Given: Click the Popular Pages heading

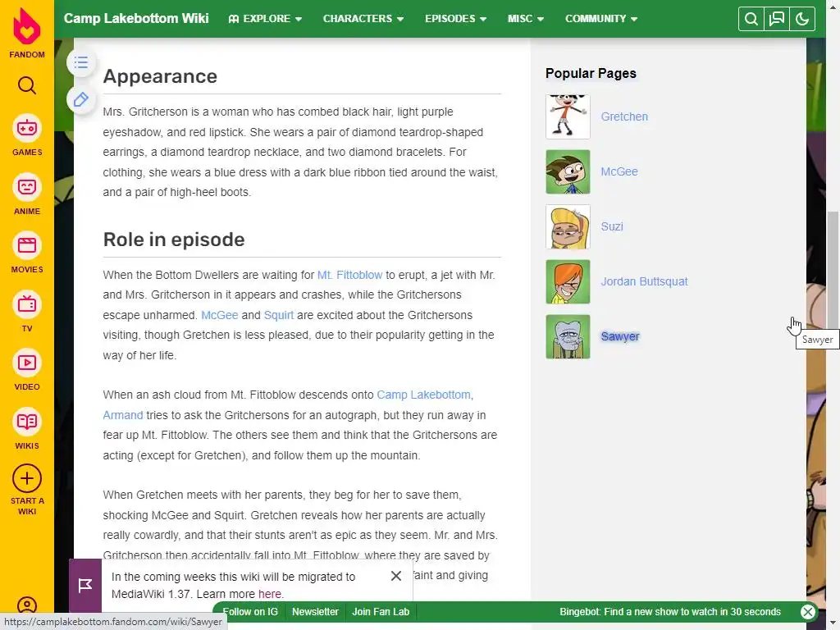Looking at the screenshot, I should click(591, 73).
